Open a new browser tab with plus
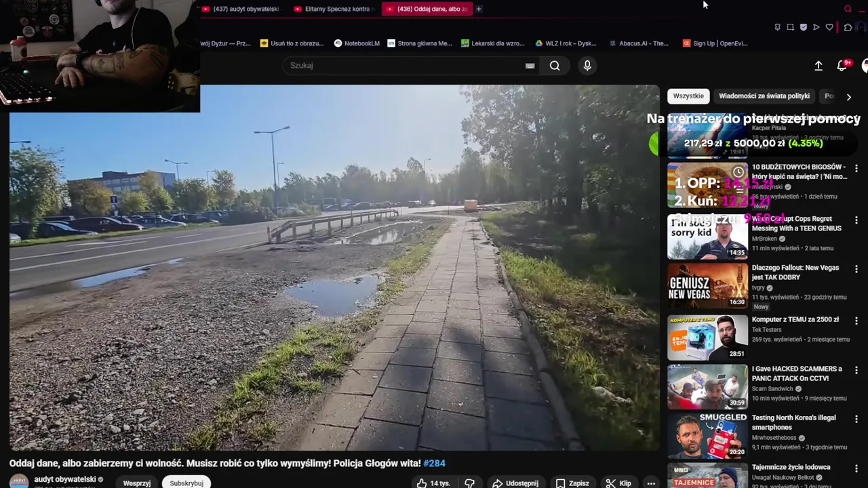Viewport: 868px width, 488px height. [479, 9]
